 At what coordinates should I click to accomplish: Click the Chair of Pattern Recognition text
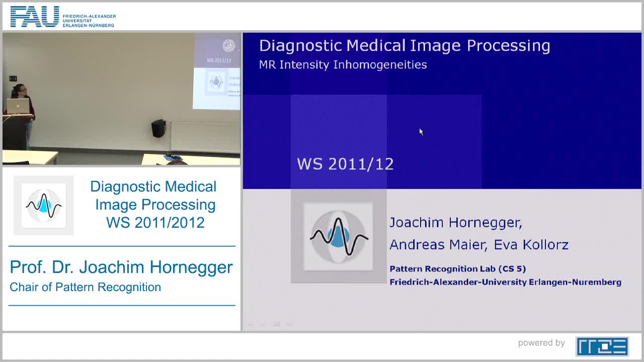tap(85, 287)
